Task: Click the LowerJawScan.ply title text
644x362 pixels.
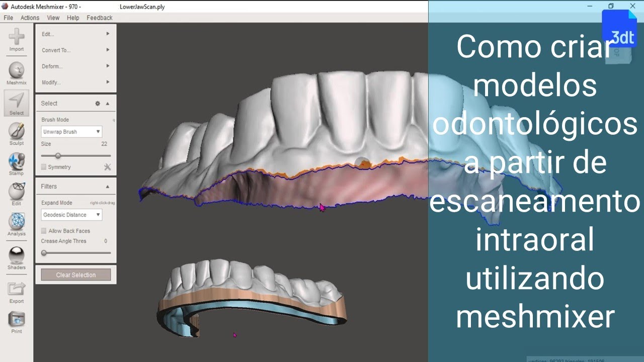Action: 142,7
